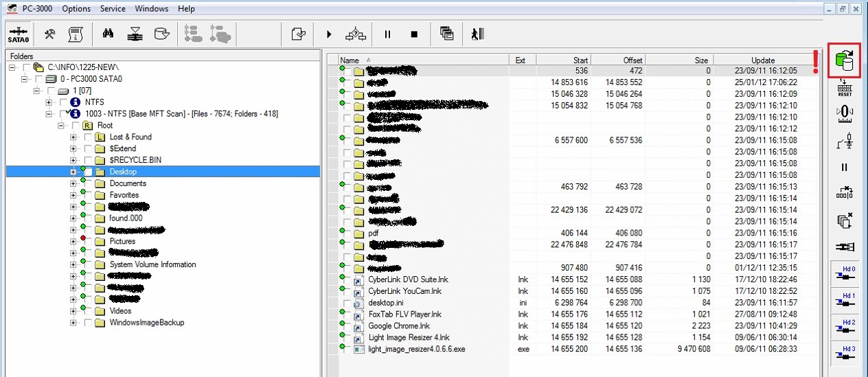The image size is (868, 377).
Task: Collapse the Root tree node
Action: pyautogui.click(x=61, y=126)
